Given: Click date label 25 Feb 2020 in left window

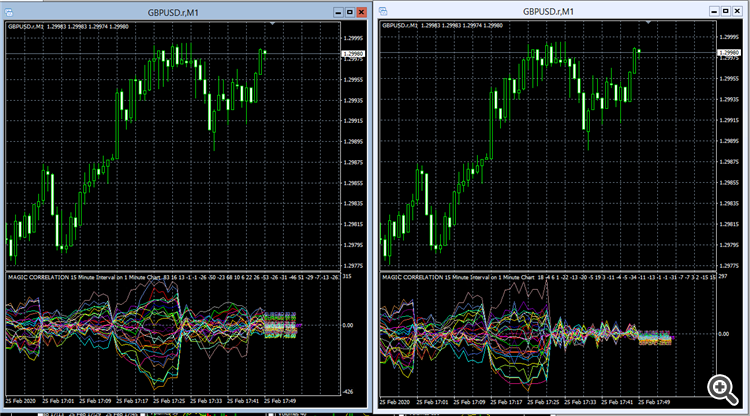Looking at the screenshot, I should point(21,401).
